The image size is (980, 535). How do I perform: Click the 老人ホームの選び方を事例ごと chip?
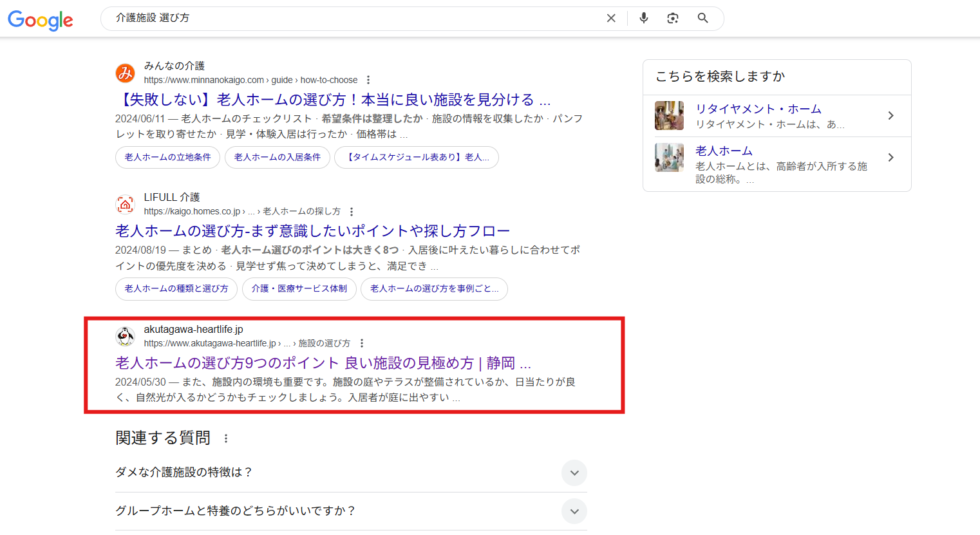(x=434, y=289)
